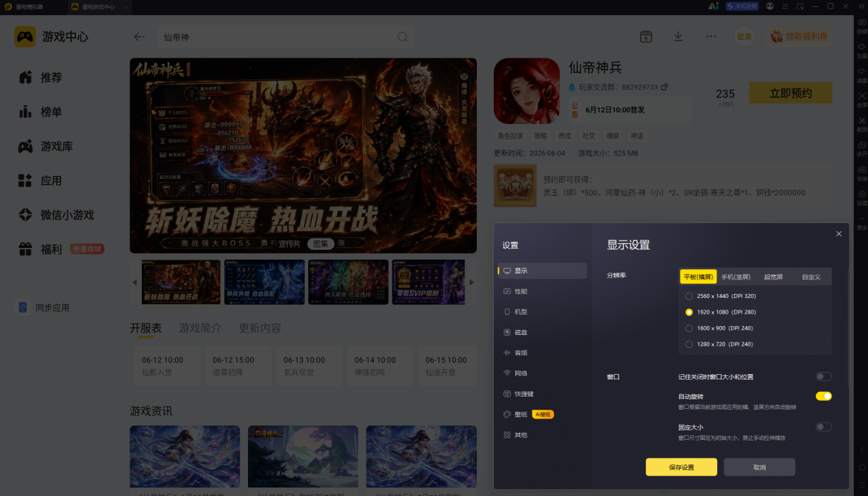
Task: Open 性能 settings category
Action: pos(543,291)
